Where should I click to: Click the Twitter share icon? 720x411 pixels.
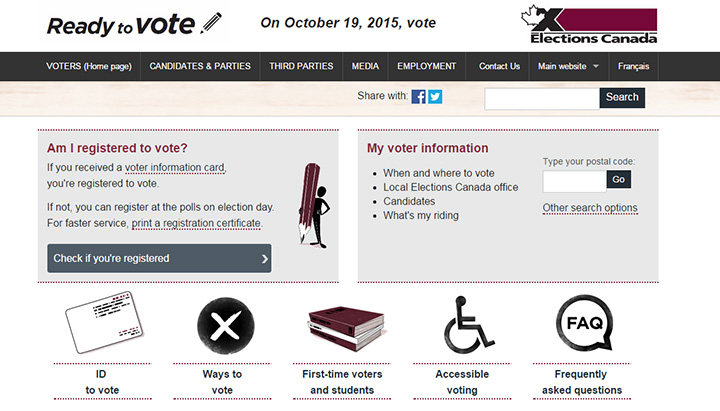(x=435, y=97)
